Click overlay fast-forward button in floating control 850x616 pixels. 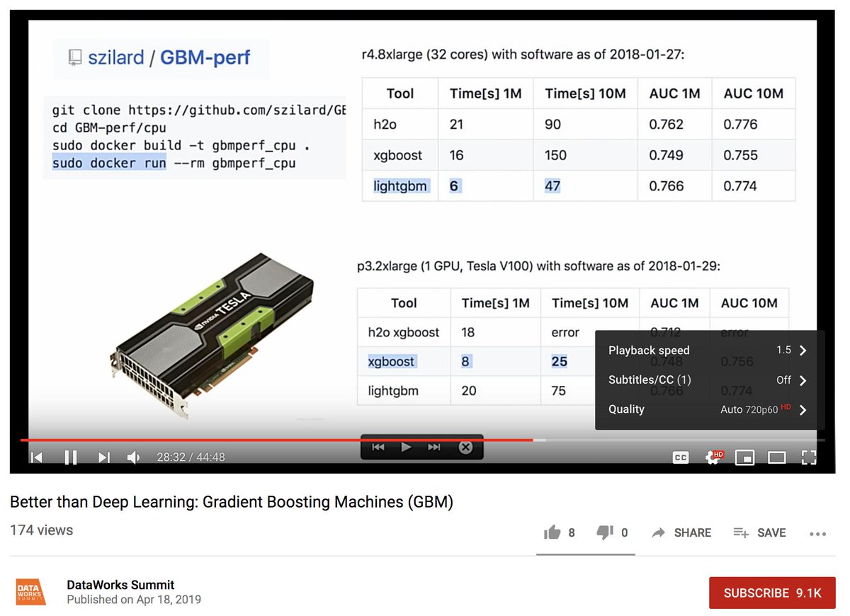click(434, 447)
